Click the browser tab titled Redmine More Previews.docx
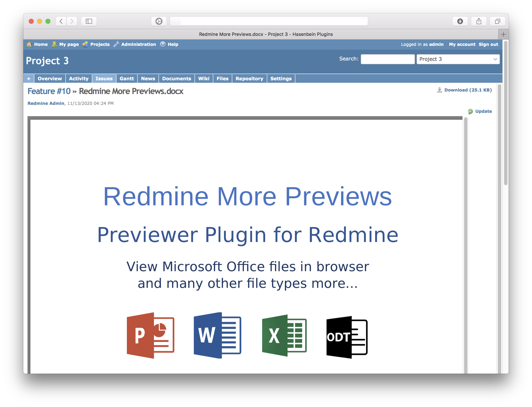The width and height of the screenshot is (532, 407). [x=266, y=34]
